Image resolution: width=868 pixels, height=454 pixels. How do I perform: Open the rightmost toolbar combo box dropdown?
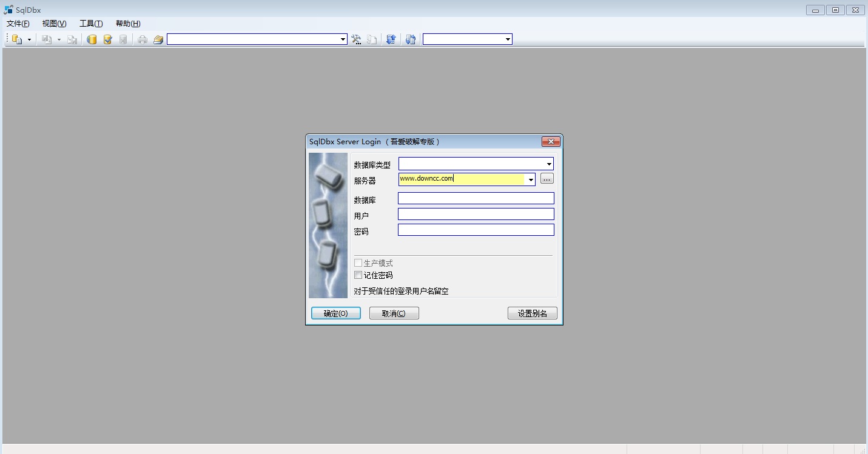click(507, 39)
